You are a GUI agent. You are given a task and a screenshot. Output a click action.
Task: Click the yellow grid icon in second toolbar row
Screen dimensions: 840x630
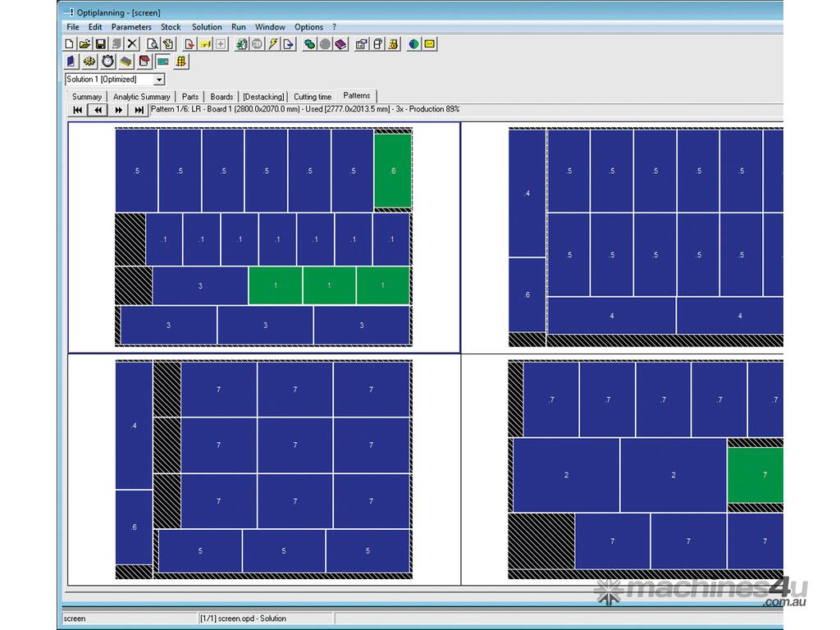click(181, 62)
